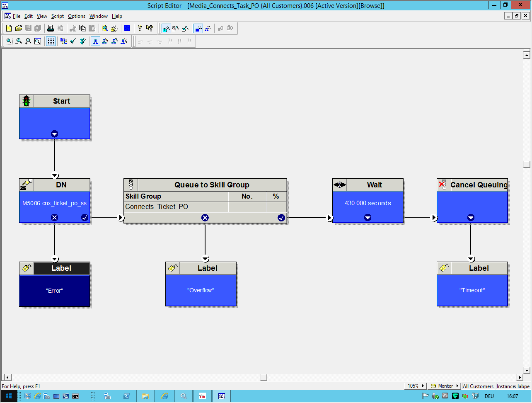Click the Wait node hourglass icon
532x403 pixels.
coord(339,185)
